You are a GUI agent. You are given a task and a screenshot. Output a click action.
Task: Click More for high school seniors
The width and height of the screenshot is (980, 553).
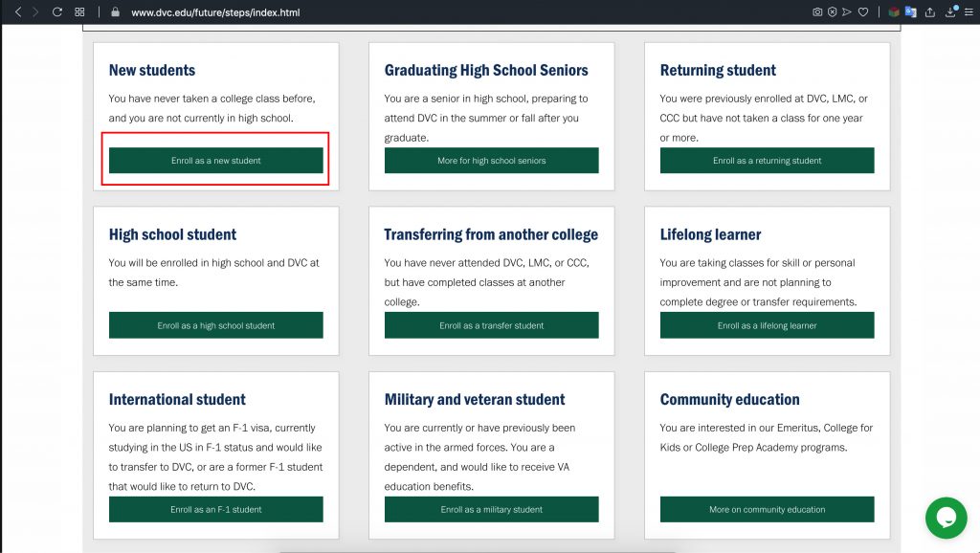[x=491, y=161]
